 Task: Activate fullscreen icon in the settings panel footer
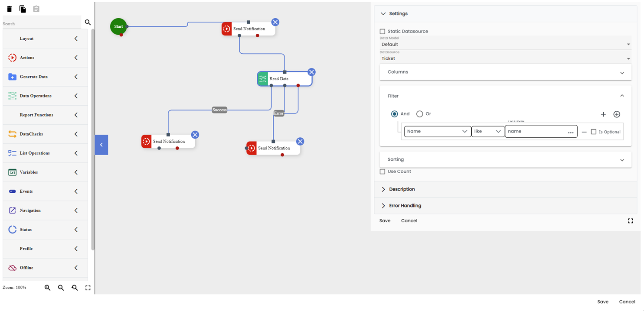tap(631, 221)
